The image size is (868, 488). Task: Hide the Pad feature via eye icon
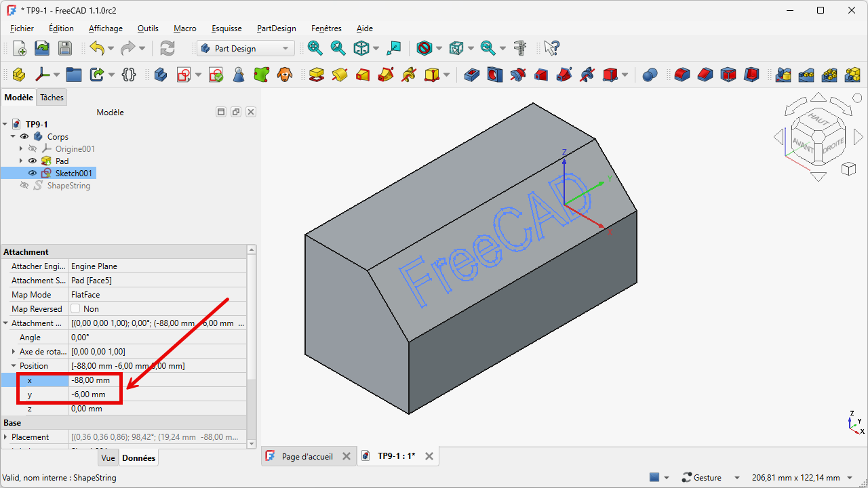(33, 161)
